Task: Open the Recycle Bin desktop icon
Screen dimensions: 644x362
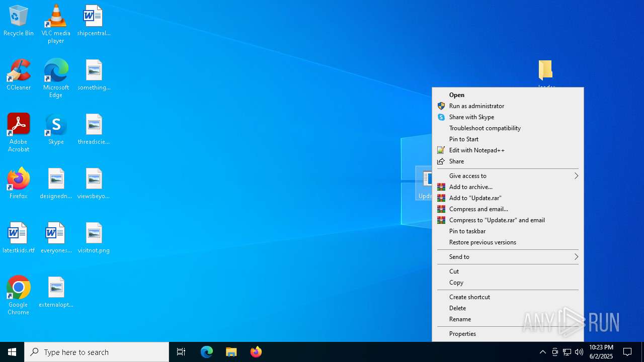Action: coord(19,21)
